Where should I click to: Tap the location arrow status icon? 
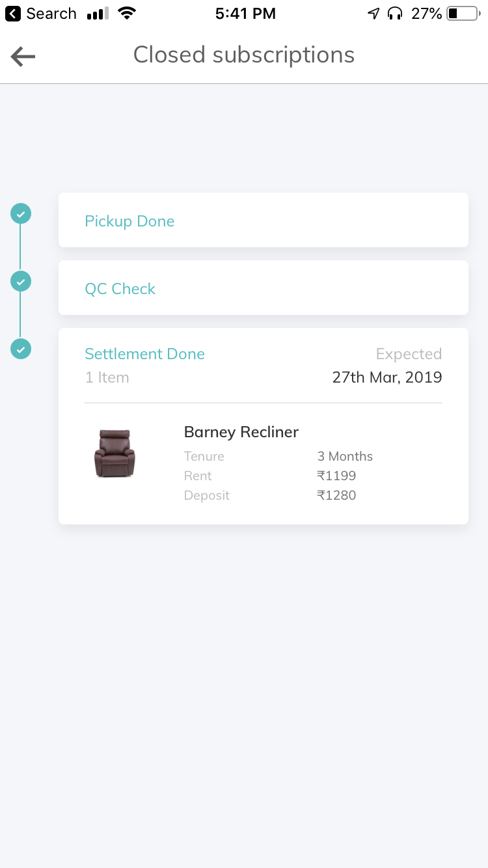[373, 14]
